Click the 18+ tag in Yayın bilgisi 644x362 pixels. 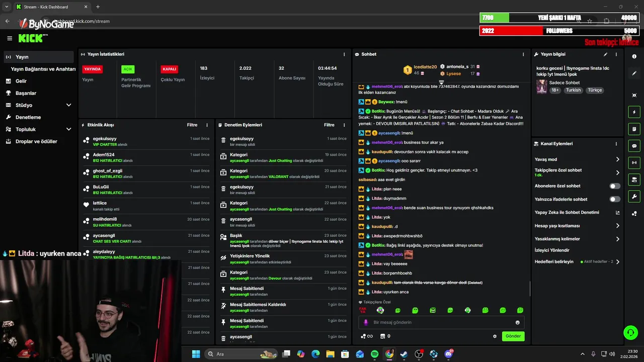pos(555,90)
